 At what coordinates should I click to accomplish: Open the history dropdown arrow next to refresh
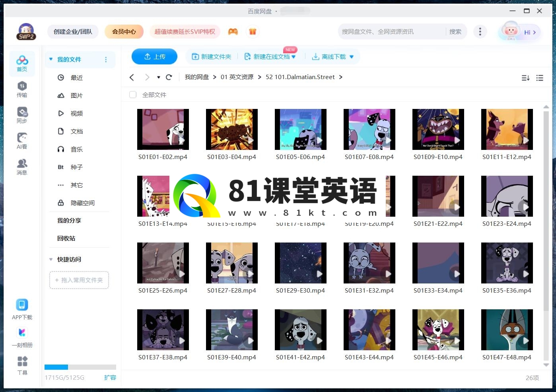pyautogui.click(x=158, y=77)
